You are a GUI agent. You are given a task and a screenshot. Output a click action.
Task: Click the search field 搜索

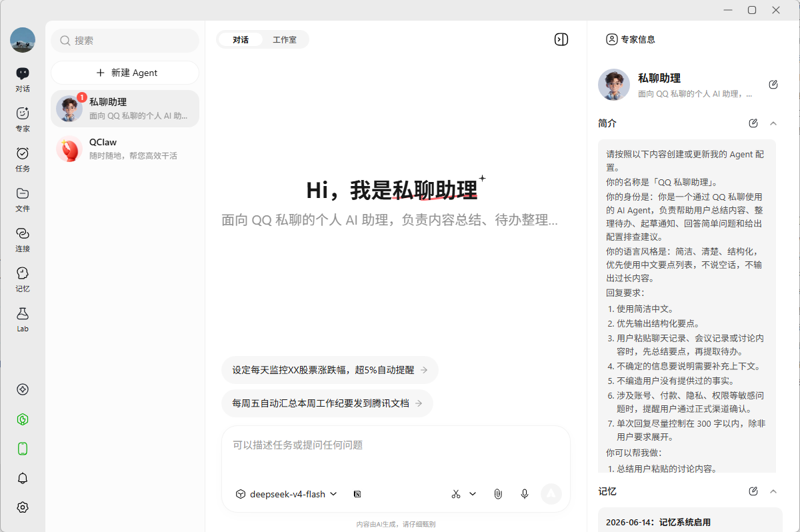coord(125,41)
